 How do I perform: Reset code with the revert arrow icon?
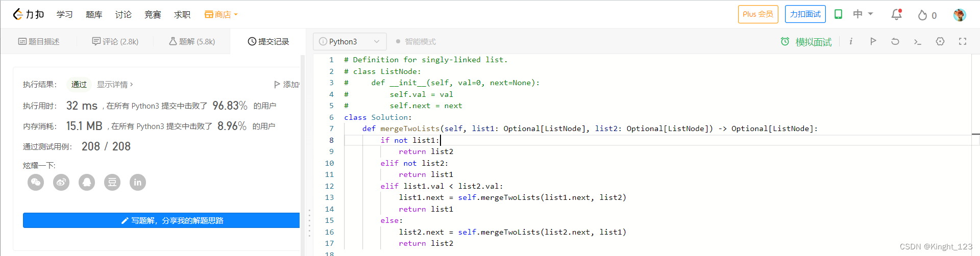coord(895,41)
